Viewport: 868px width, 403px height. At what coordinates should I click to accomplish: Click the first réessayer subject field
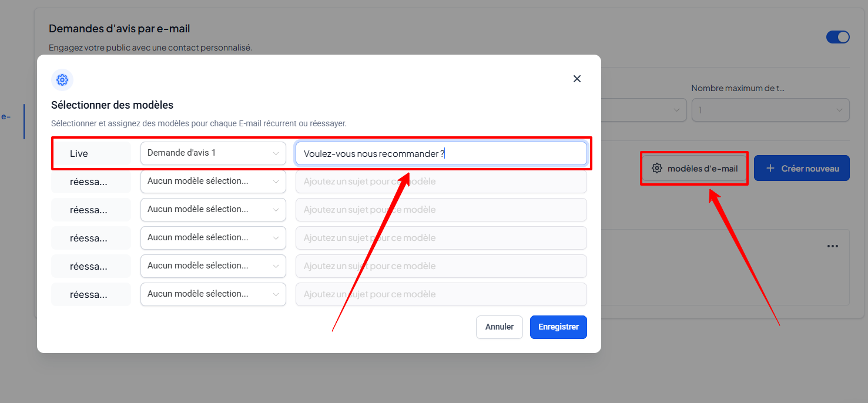pyautogui.click(x=441, y=182)
